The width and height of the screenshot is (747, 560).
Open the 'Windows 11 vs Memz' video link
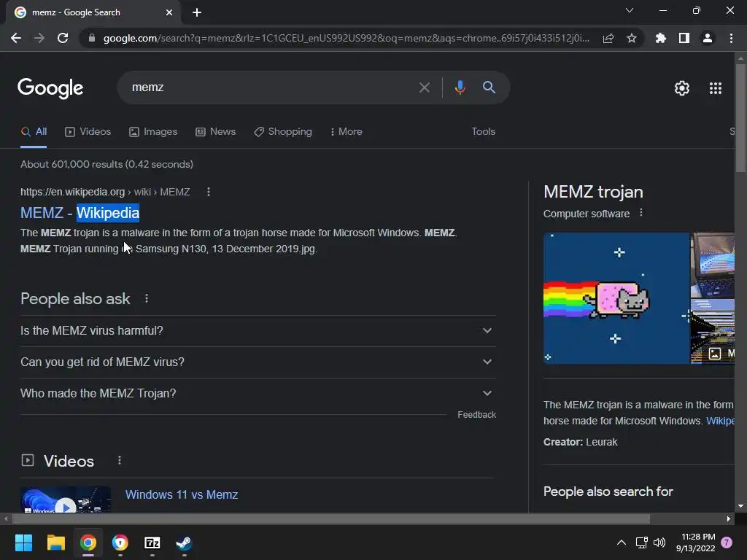click(182, 495)
